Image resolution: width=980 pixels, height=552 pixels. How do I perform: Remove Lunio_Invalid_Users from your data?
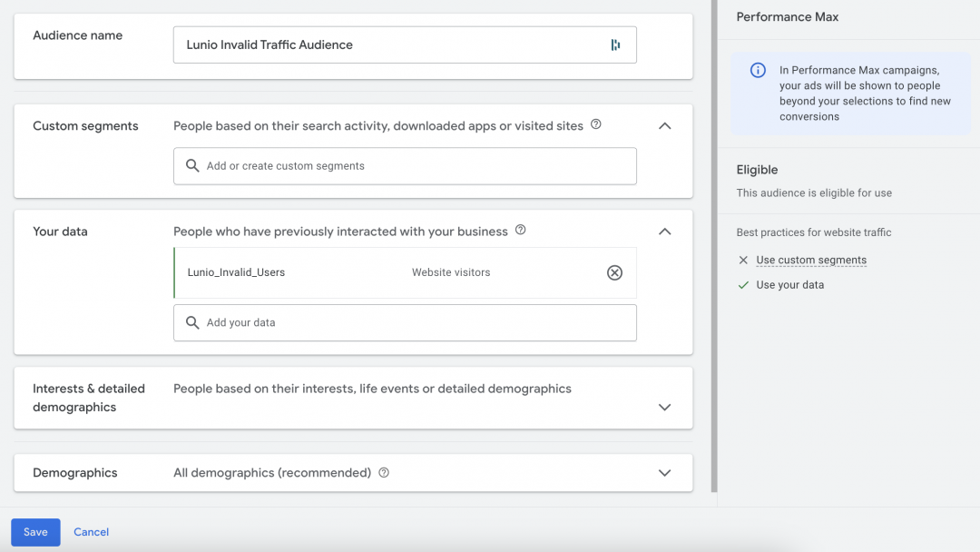pyautogui.click(x=614, y=272)
